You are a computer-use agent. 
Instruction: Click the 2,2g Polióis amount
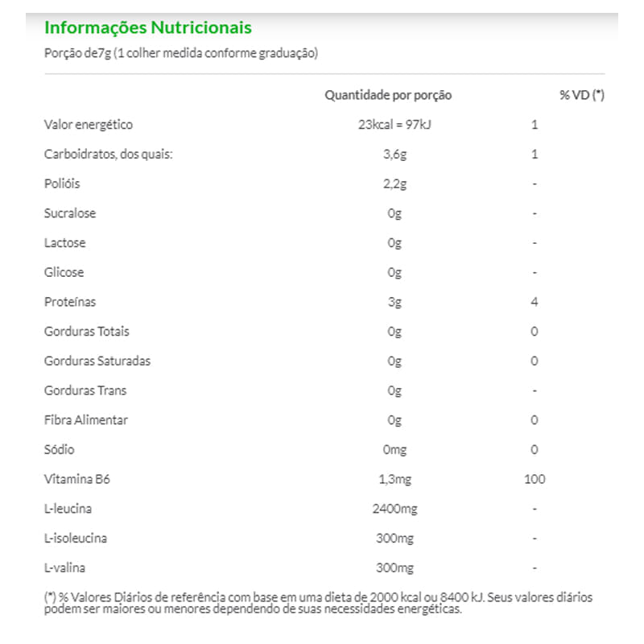[394, 184]
